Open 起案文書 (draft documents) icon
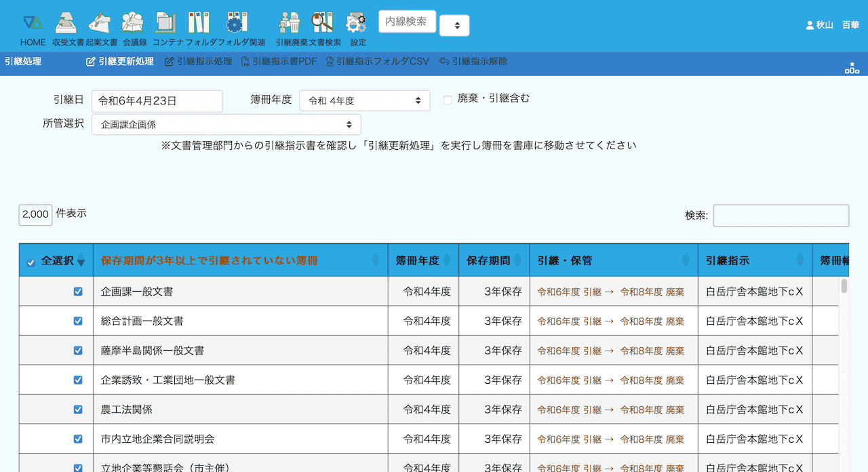Viewport: 868px width, 472px height. coord(99,24)
